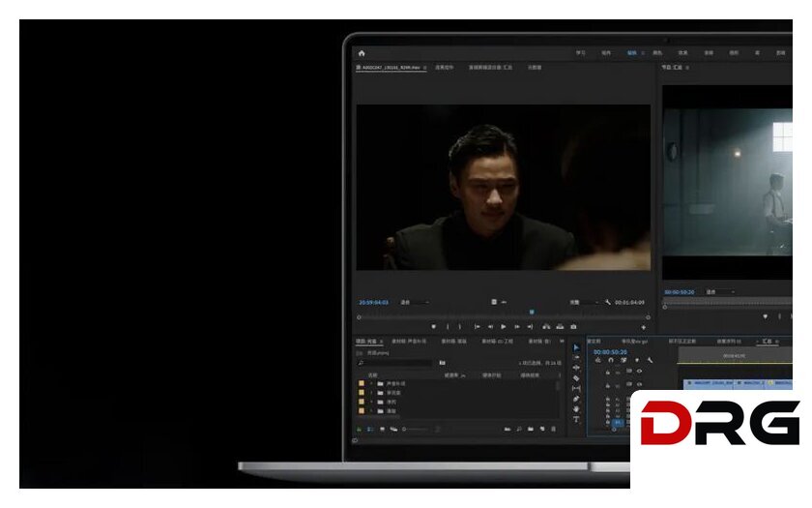Go to In point in Source monitor
The image size is (812, 508).
point(477,327)
